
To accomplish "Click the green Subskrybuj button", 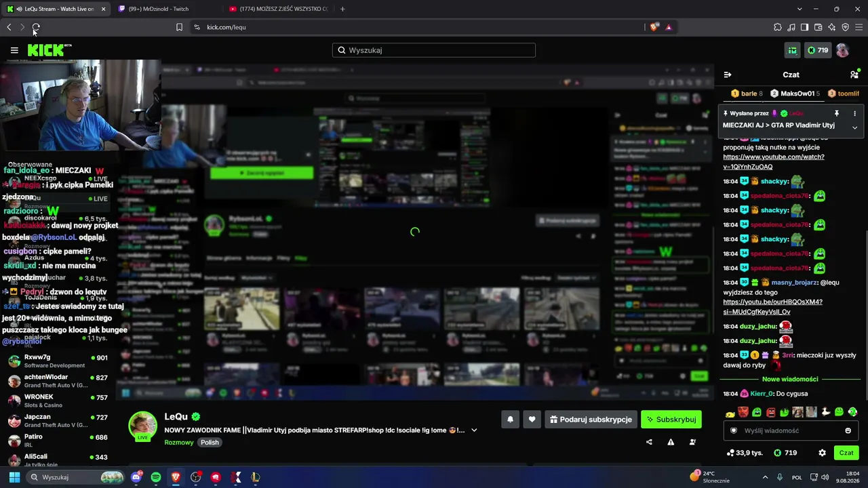I will pos(671,420).
